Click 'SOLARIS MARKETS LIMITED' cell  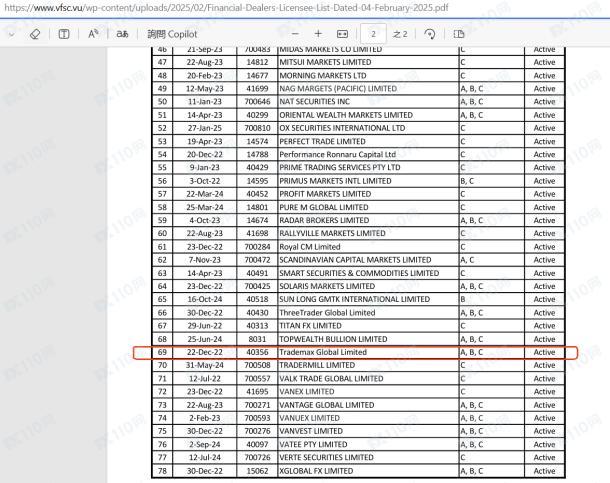coord(368,286)
